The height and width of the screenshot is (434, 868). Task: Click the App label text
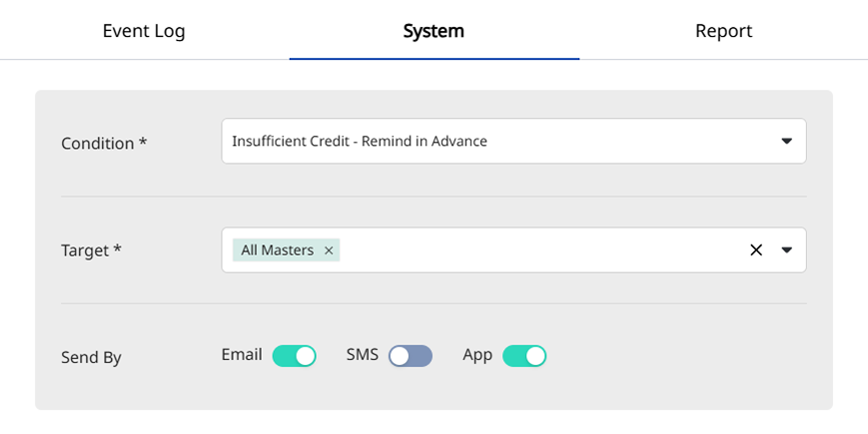tap(477, 354)
